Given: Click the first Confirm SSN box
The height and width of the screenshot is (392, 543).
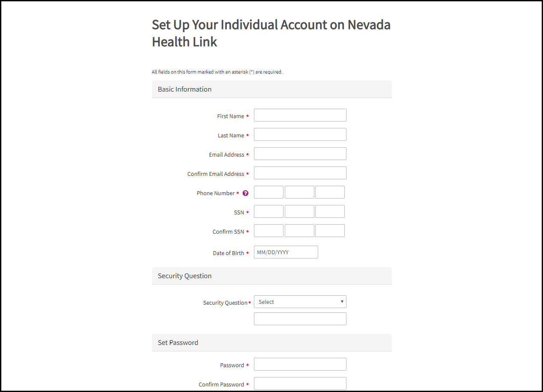Looking at the screenshot, I should [x=269, y=231].
